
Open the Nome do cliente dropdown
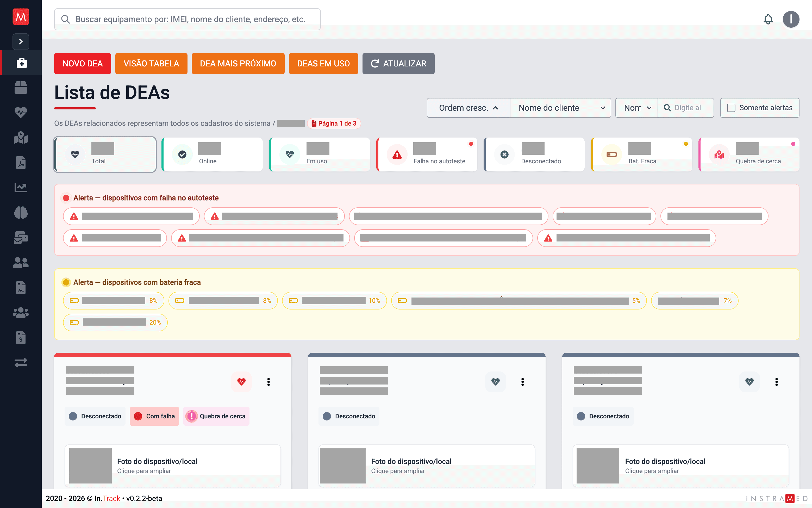tap(560, 108)
